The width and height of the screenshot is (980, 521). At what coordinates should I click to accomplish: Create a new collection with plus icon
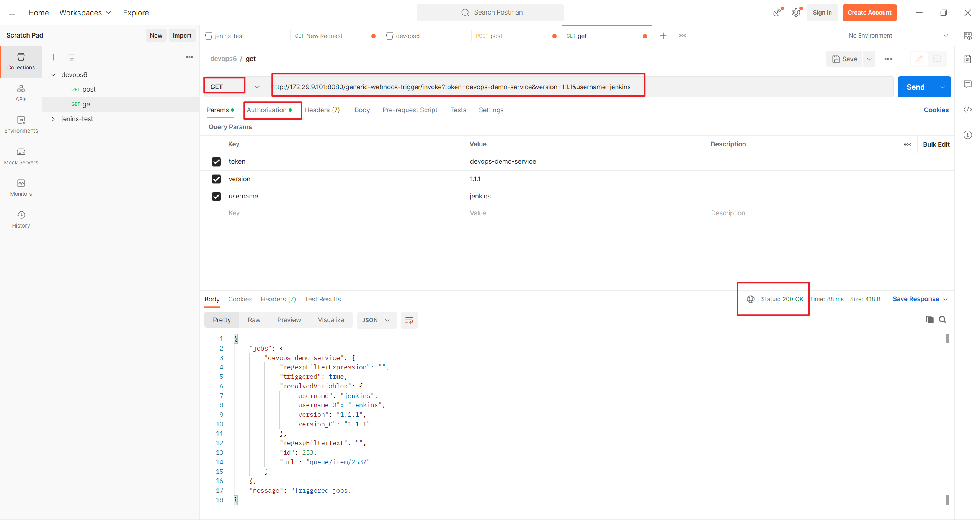coord(53,57)
